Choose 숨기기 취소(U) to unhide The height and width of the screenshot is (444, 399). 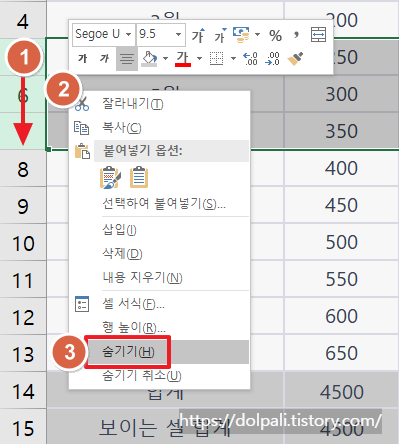pos(159,376)
